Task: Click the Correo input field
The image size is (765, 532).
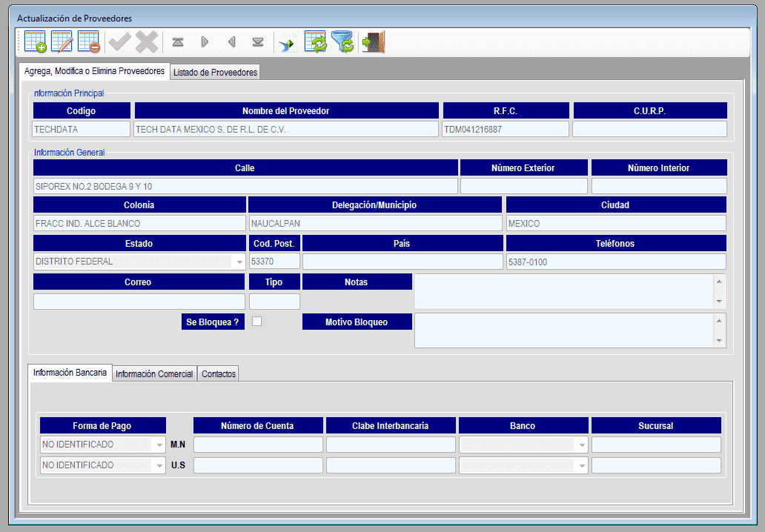Action: [139, 302]
